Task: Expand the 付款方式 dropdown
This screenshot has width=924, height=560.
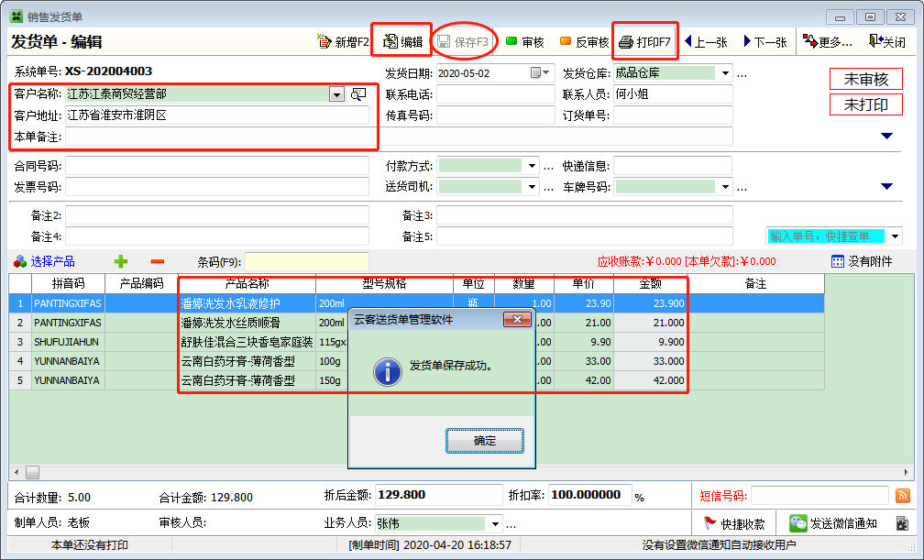Action: (532, 166)
